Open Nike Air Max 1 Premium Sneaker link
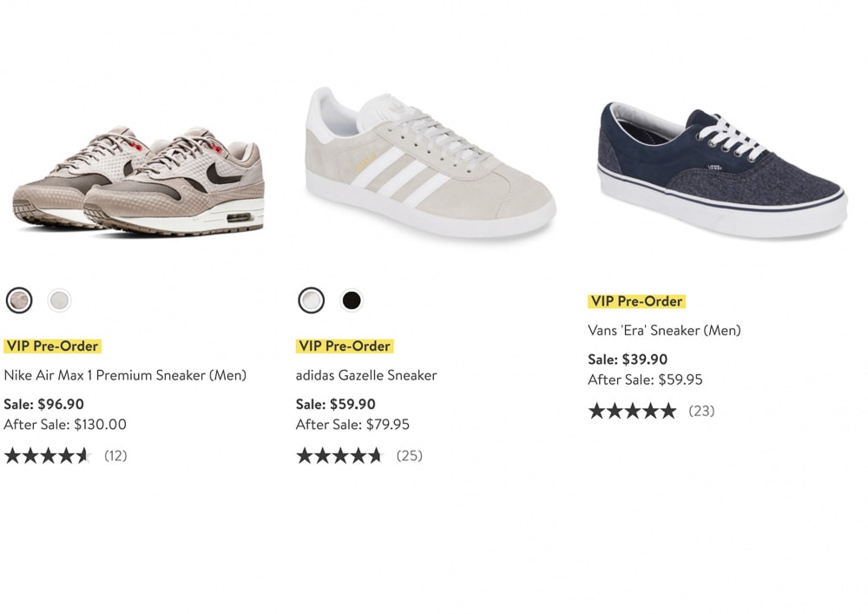This screenshot has height=614, width=868. tap(125, 375)
